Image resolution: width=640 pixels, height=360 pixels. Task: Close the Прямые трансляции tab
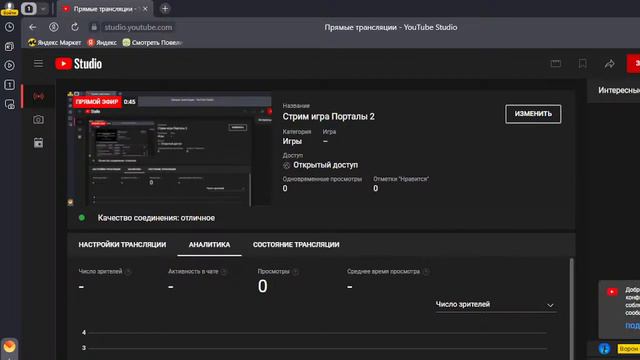pos(145,9)
